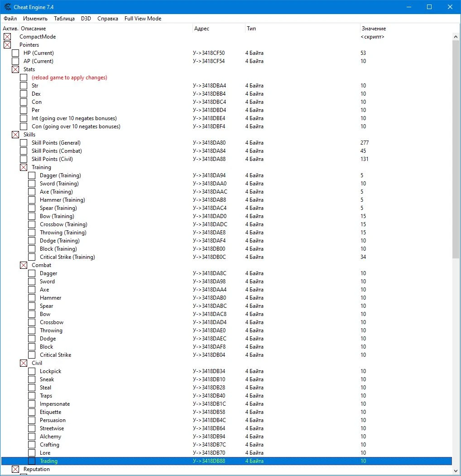Select the Alchemy table row
Screen dimensions: 461x476
pyautogui.click(x=50, y=437)
